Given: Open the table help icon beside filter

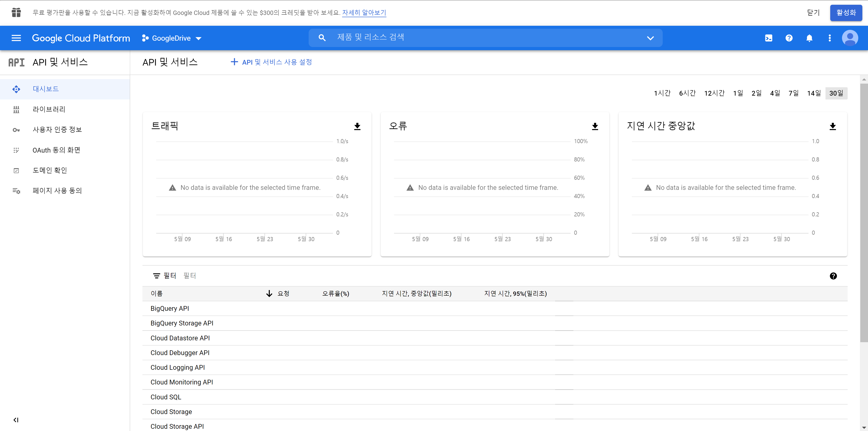Looking at the screenshot, I should pos(833,276).
